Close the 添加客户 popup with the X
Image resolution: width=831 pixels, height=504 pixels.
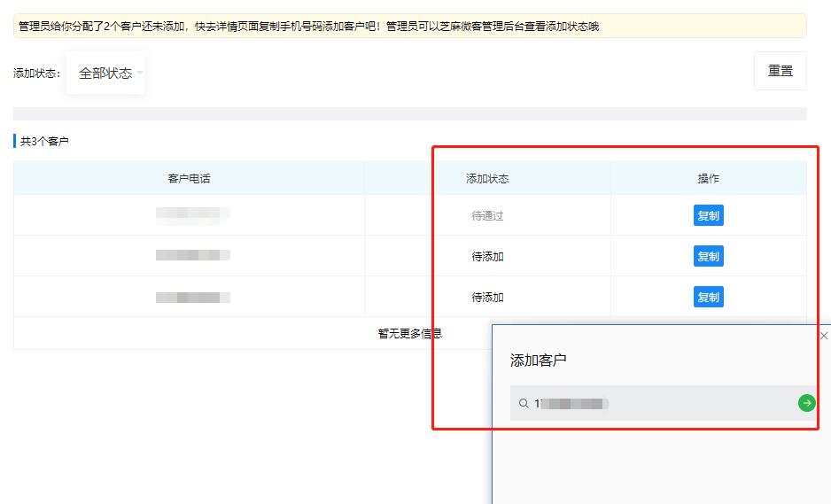point(824,336)
